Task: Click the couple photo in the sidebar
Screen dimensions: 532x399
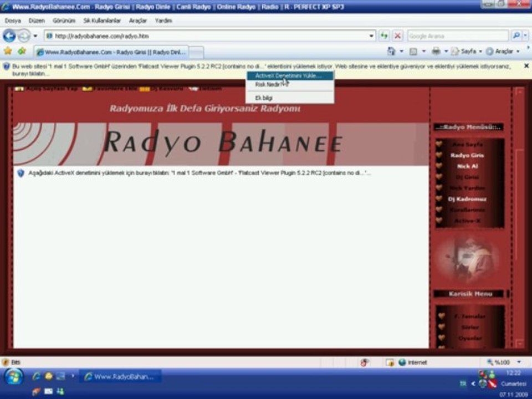Action: tap(468, 260)
